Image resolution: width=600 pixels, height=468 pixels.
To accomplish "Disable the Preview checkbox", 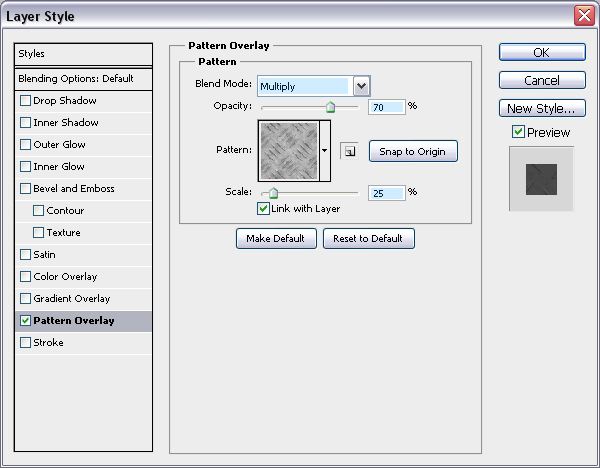I will point(517,132).
